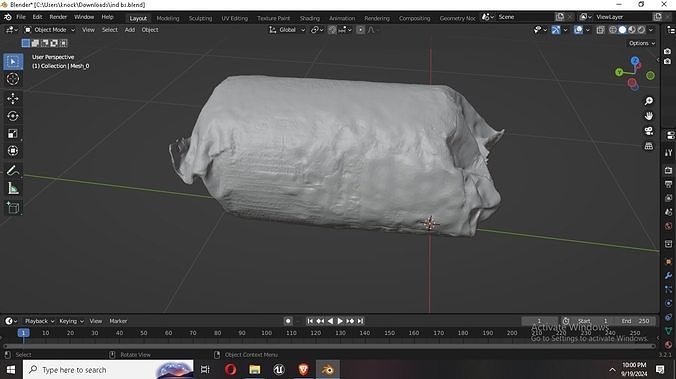Open the Render menu
This screenshot has height=379, width=676.
click(x=58, y=17)
